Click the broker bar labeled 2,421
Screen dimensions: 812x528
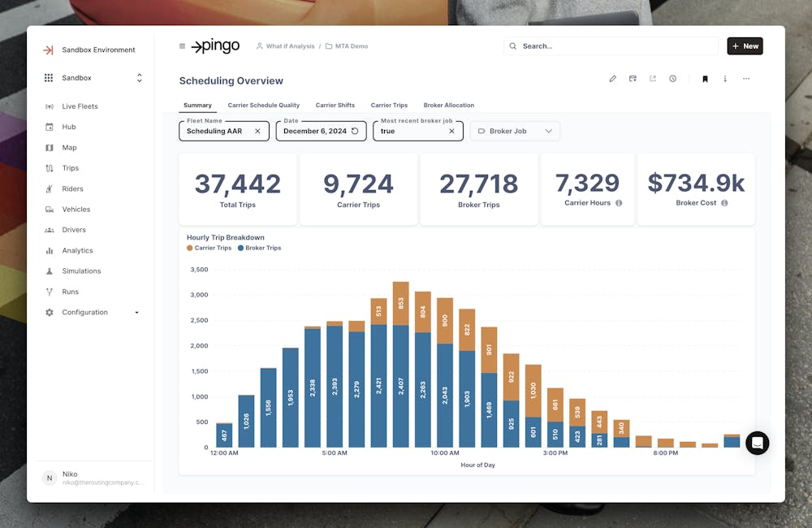pos(378,386)
